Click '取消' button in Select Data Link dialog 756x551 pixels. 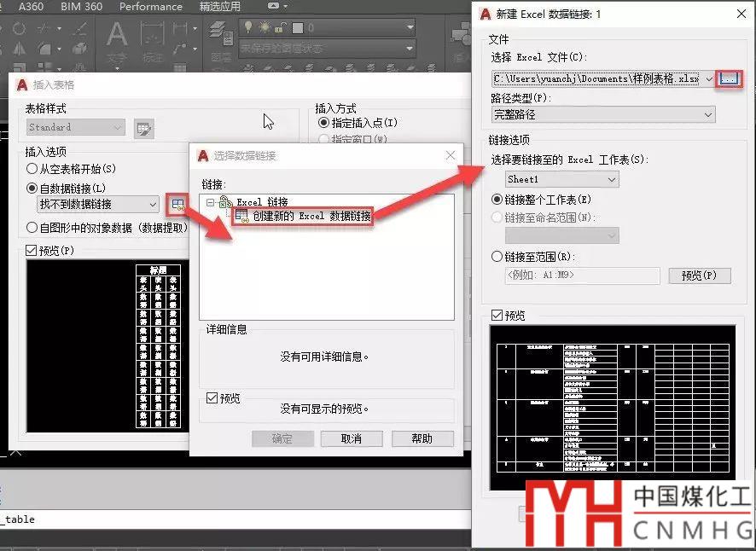tap(352, 438)
